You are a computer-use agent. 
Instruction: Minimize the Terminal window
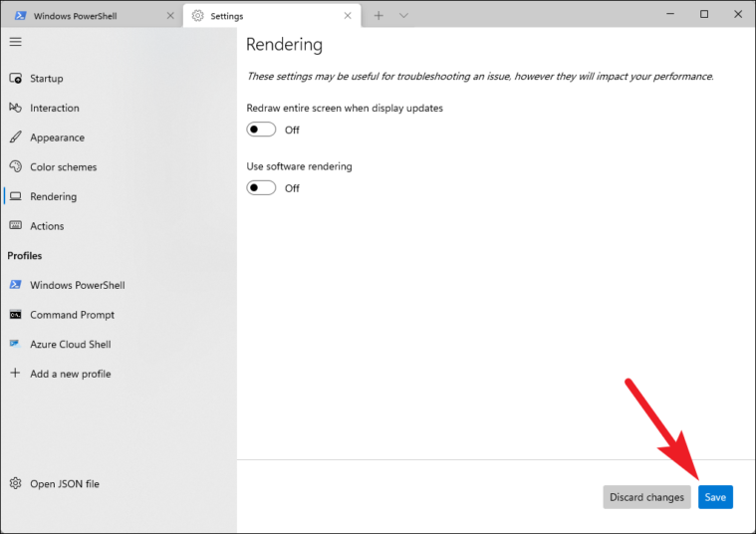(x=670, y=14)
